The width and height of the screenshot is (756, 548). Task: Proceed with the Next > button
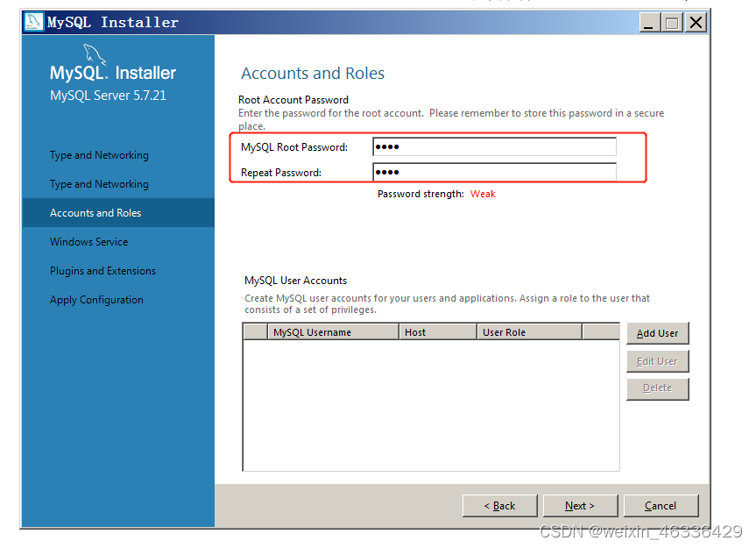580,506
